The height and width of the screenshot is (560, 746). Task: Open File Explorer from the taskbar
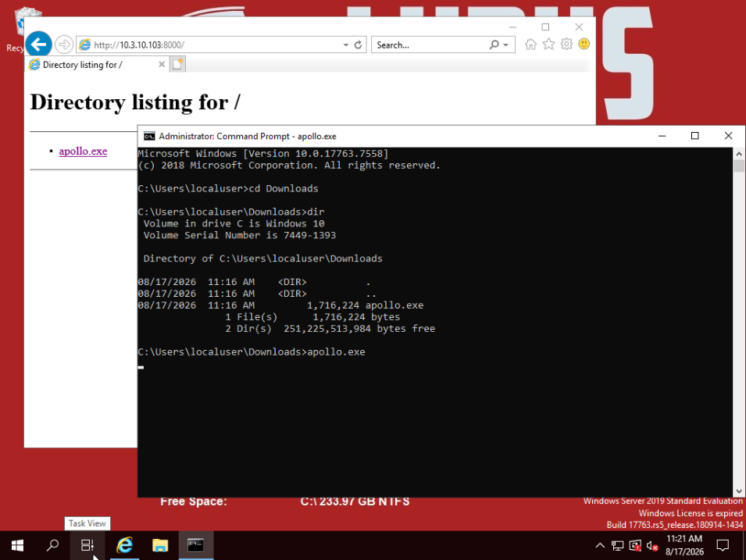[x=160, y=545]
